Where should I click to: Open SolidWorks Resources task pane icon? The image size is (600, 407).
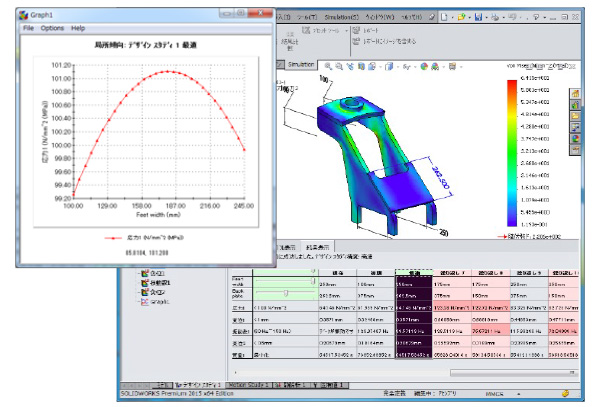pos(575,93)
